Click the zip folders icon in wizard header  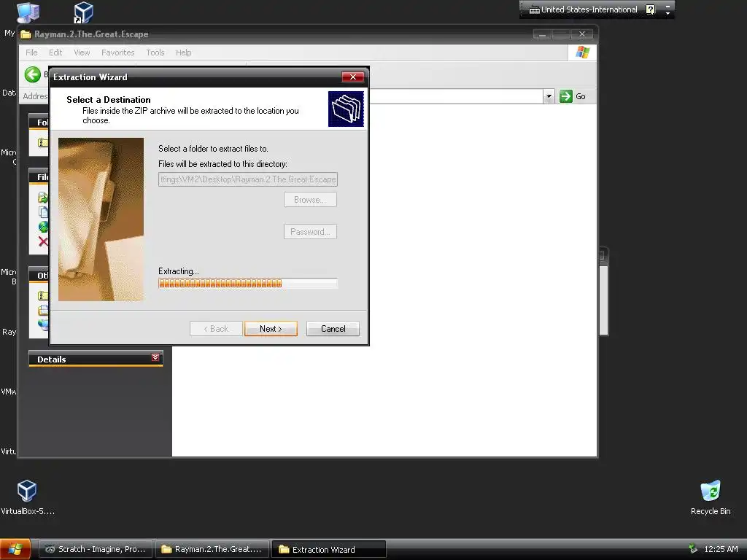click(346, 109)
